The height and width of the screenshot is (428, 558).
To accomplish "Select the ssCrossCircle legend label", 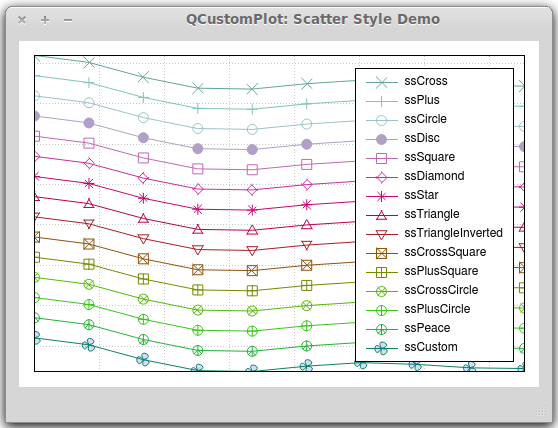I will pos(441,290).
